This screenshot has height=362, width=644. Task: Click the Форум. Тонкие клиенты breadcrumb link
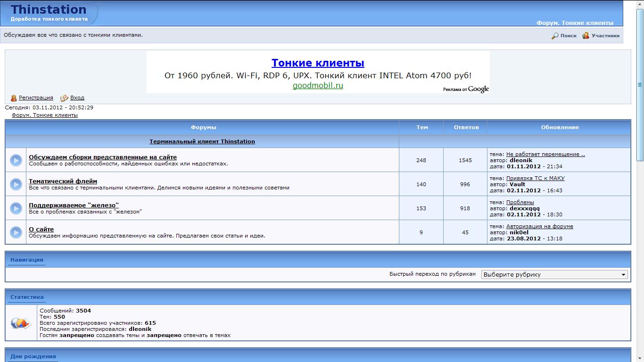click(45, 115)
